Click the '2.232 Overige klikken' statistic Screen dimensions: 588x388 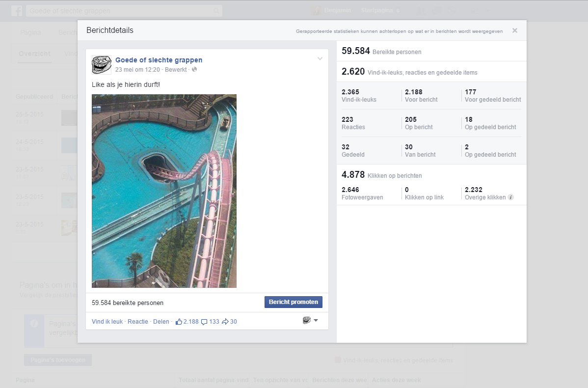coord(485,193)
